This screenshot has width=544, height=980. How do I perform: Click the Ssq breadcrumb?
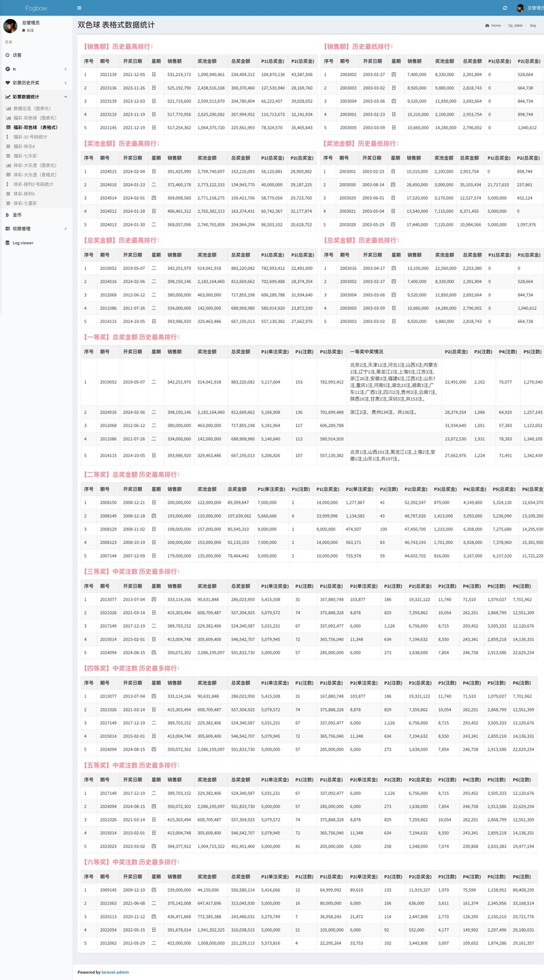point(533,25)
